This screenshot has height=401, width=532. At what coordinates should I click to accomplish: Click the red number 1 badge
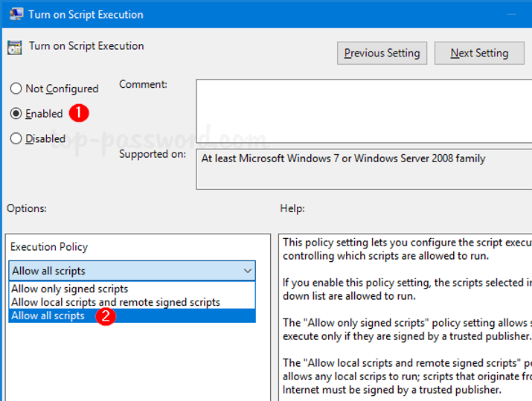[79, 113]
